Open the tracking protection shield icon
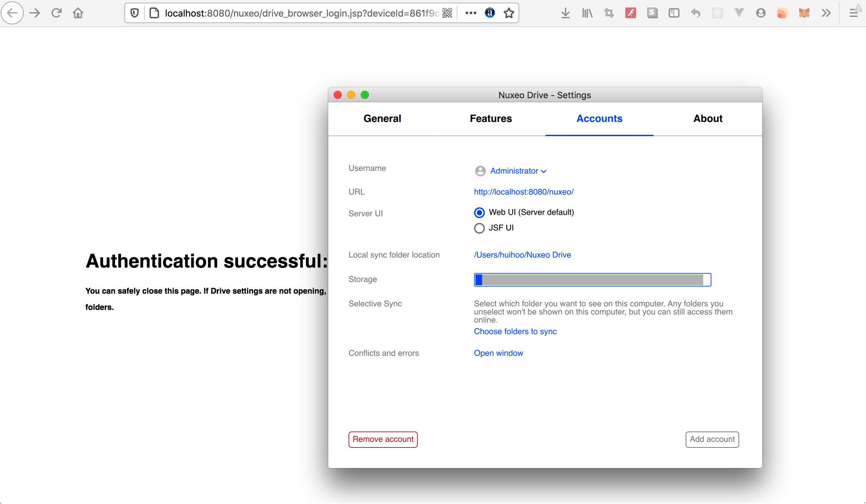 tap(135, 13)
